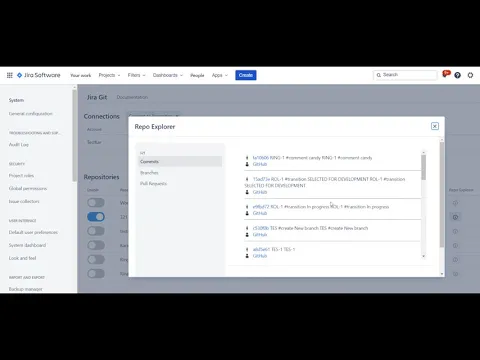Image resolution: width=480 pixels, height=360 pixels.
Task: Click the Jira Software logo
Action: coord(39,75)
